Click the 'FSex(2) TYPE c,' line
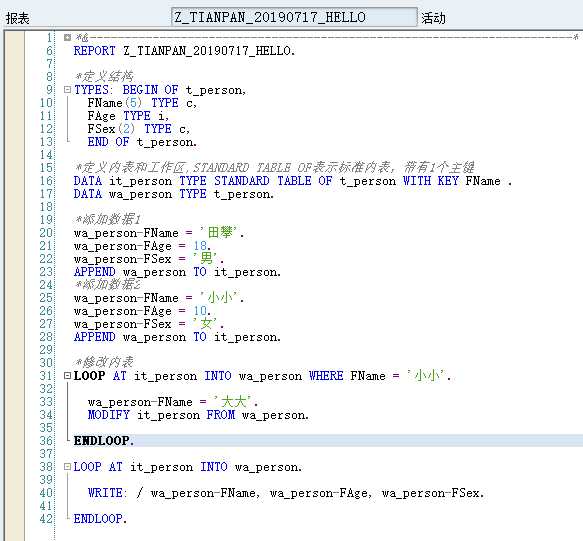 (x=139, y=129)
